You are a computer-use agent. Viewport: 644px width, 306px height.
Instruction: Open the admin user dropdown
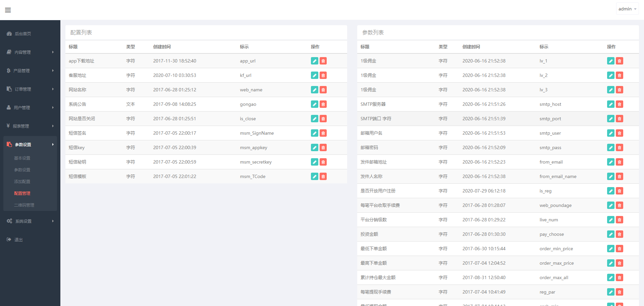click(x=627, y=9)
